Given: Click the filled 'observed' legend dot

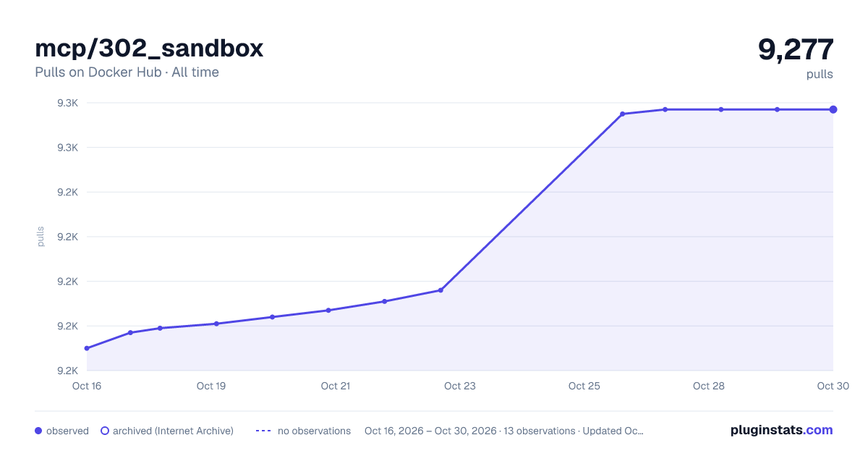Looking at the screenshot, I should coord(38,431).
